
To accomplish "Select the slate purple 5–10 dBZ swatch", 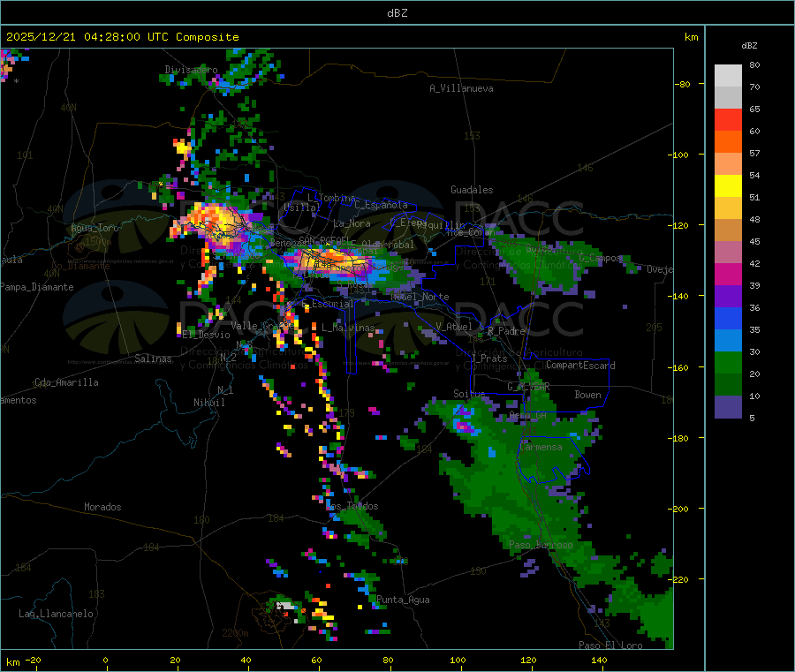I will (728, 407).
